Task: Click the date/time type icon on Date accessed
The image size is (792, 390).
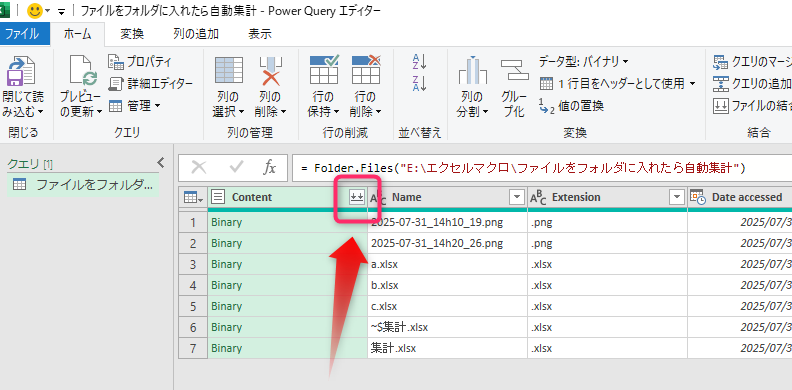Action: (699, 198)
